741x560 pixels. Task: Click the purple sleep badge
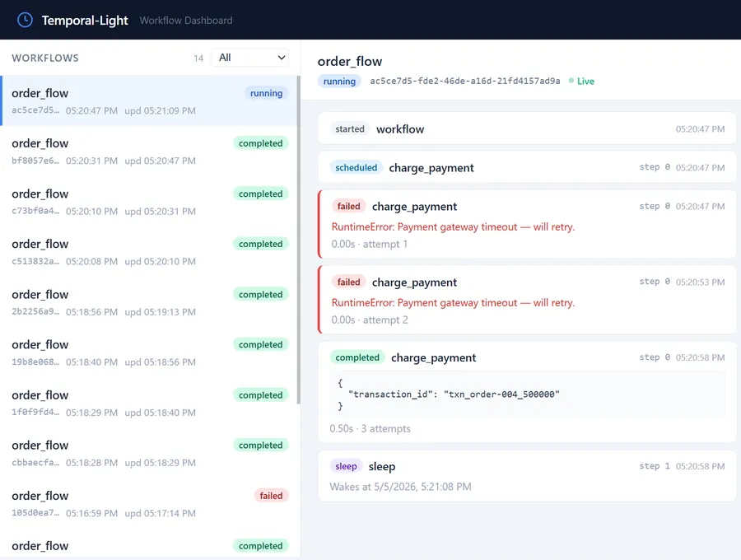[x=346, y=466]
